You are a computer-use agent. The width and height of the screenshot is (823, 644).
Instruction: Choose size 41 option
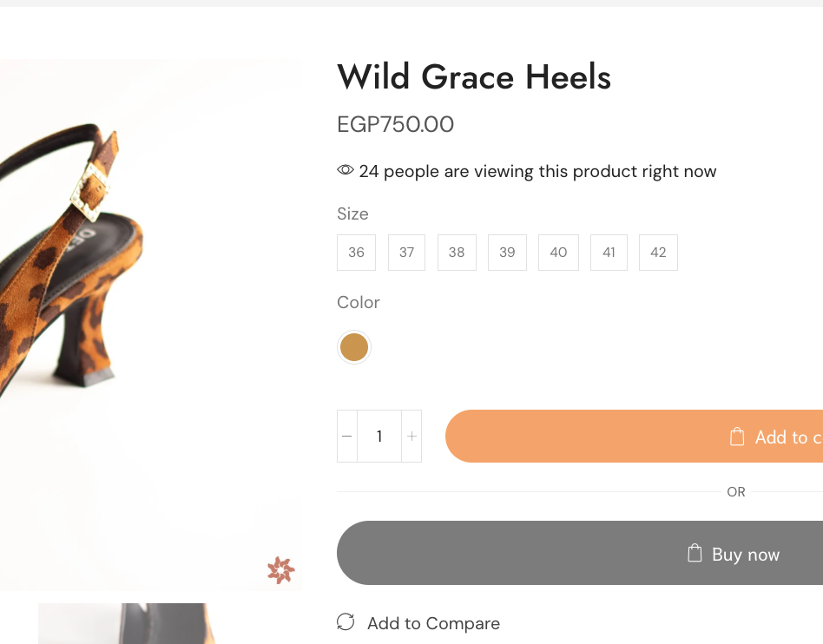point(609,253)
